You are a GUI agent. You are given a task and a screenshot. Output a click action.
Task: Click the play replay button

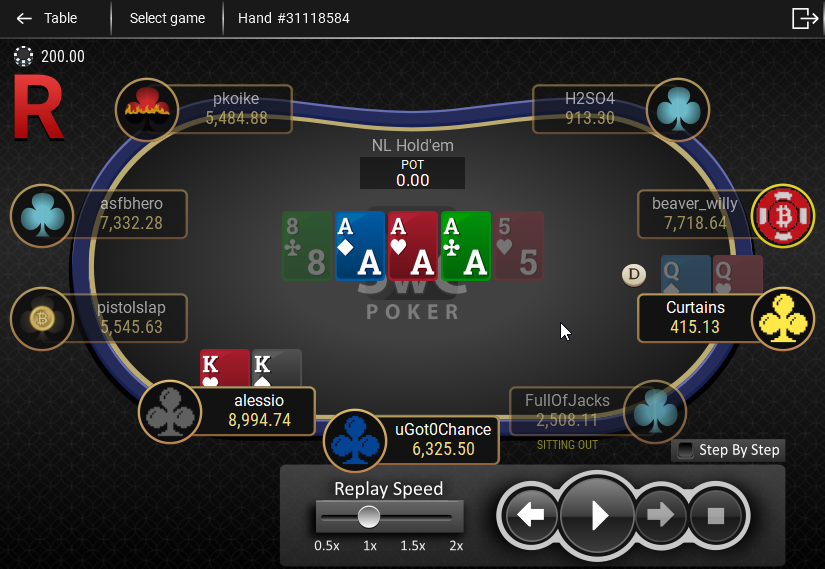tap(597, 515)
